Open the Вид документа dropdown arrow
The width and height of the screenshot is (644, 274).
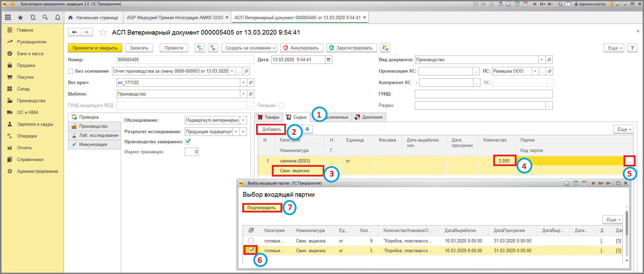pyautogui.click(x=542, y=60)
